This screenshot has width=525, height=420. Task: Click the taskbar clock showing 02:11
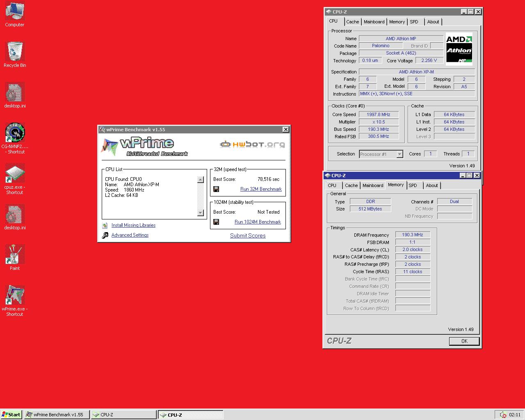[515, 415]
